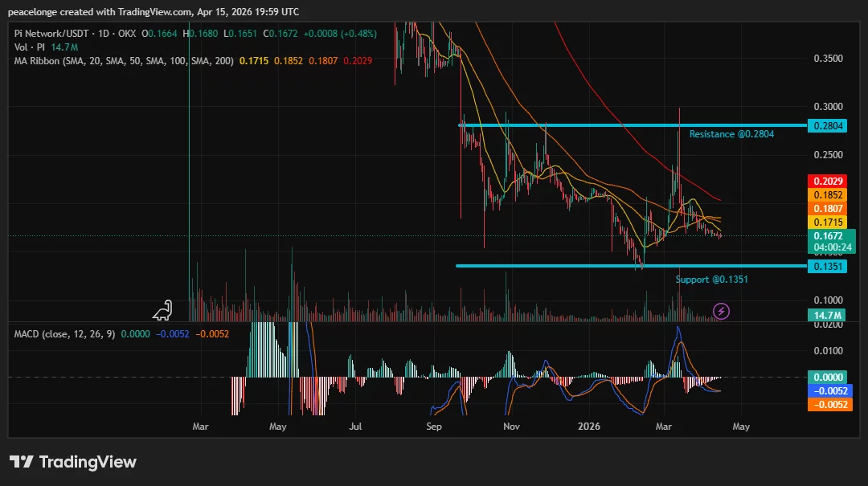Screen dimensions: 868x486
Task: Select the dinosaur sticker near the volume bars
Action: click(x=162, y=312)
